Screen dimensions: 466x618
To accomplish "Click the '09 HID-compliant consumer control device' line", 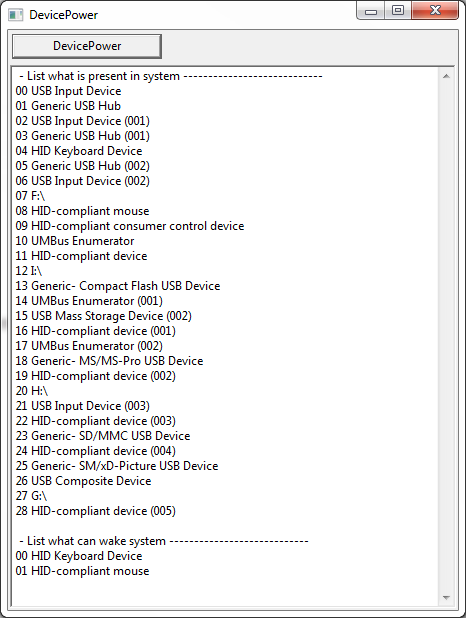I will coord(130,226).
